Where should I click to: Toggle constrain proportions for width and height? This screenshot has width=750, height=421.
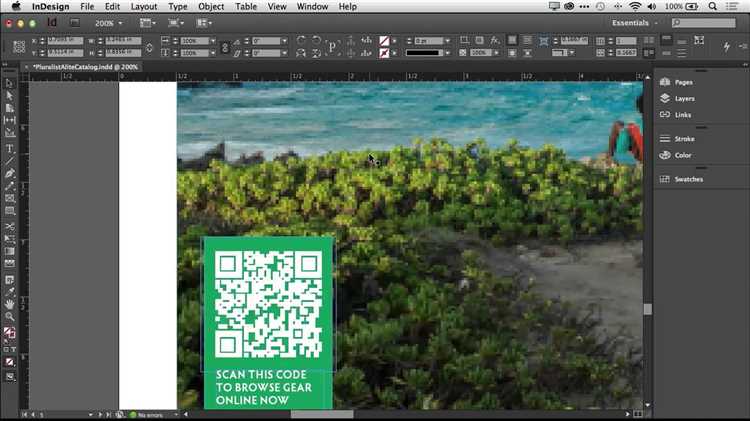coord(149,47)
